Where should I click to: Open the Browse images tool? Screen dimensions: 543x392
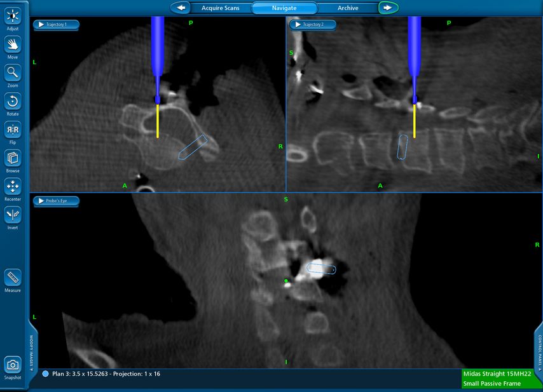click(13, 158)
